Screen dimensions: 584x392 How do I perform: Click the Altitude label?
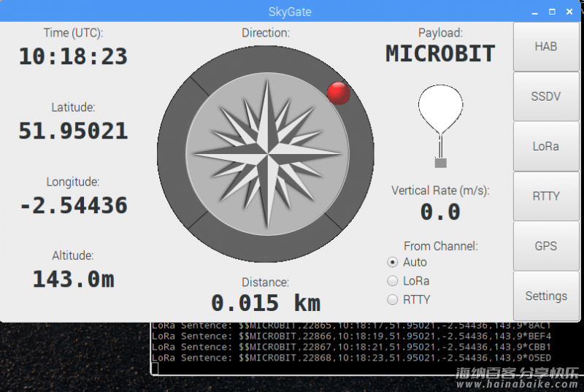click(x=73, y=255)
